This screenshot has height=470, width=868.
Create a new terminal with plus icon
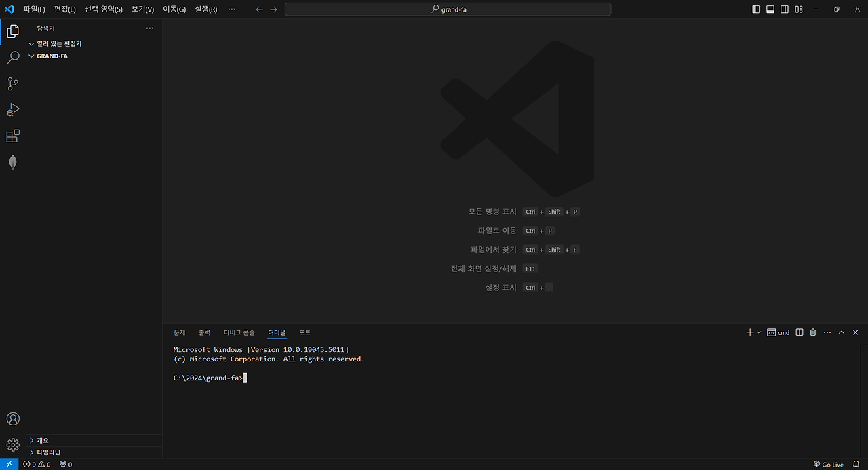click(x=750, y=332)
